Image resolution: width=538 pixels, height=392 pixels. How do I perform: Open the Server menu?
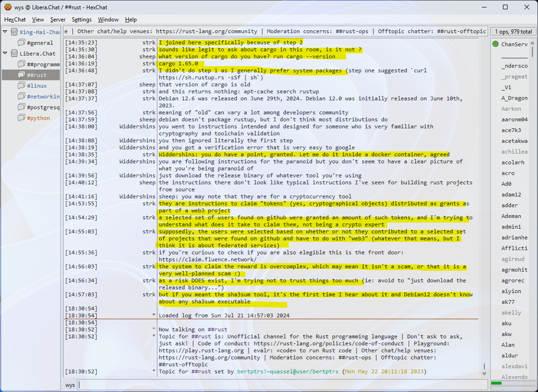tap(58, 20)
